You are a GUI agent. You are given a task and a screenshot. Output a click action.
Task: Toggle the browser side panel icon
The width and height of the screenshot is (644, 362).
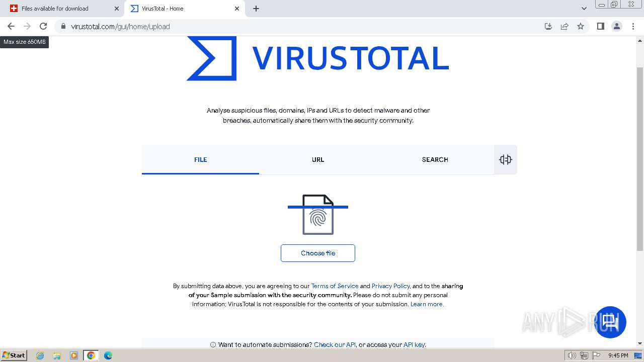pyautogui.click(x=600, y=26)
